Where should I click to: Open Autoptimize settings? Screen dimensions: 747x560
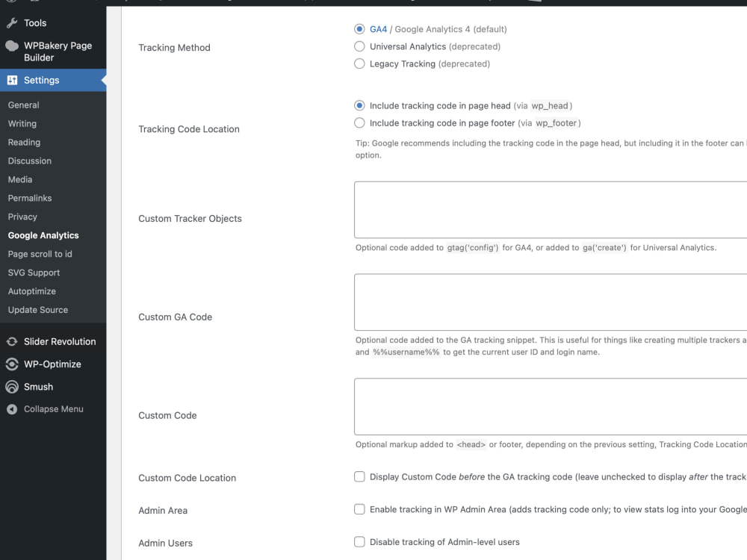tap(32, 291)
